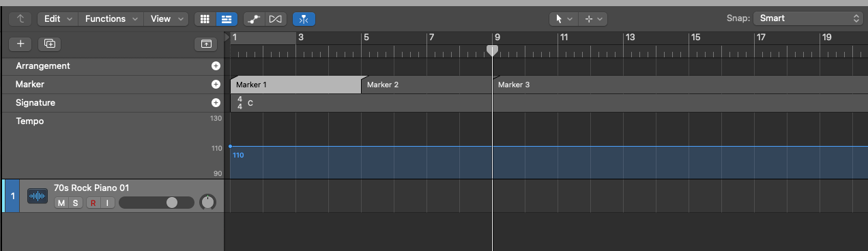Show the automation curve button
Viewport: 868px width, 251px height.
click(x=254, y=19)
